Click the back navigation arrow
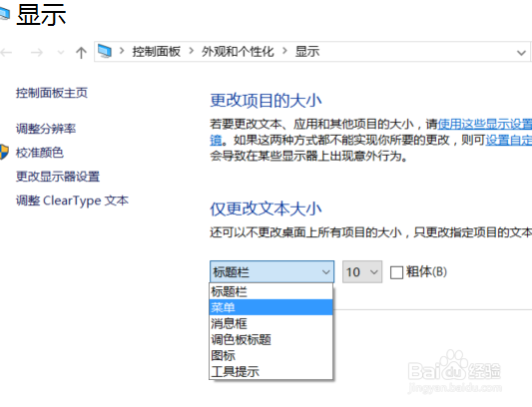The height and width of the screenshot is (407, 532). tap(6, 53)
